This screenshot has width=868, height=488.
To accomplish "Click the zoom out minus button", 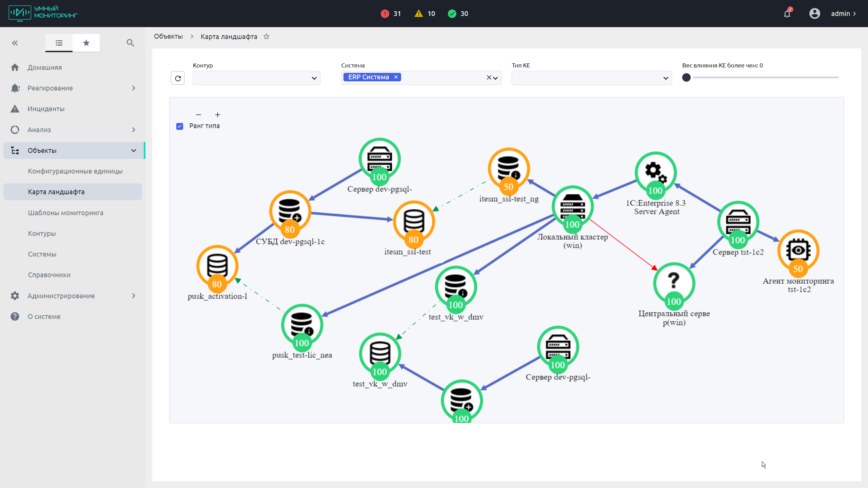I will point(199,115).
